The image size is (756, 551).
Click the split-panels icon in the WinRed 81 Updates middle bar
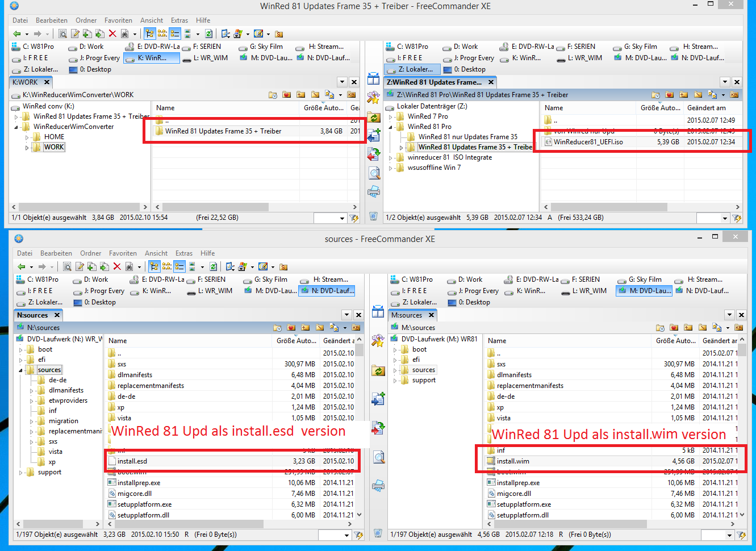373,78
